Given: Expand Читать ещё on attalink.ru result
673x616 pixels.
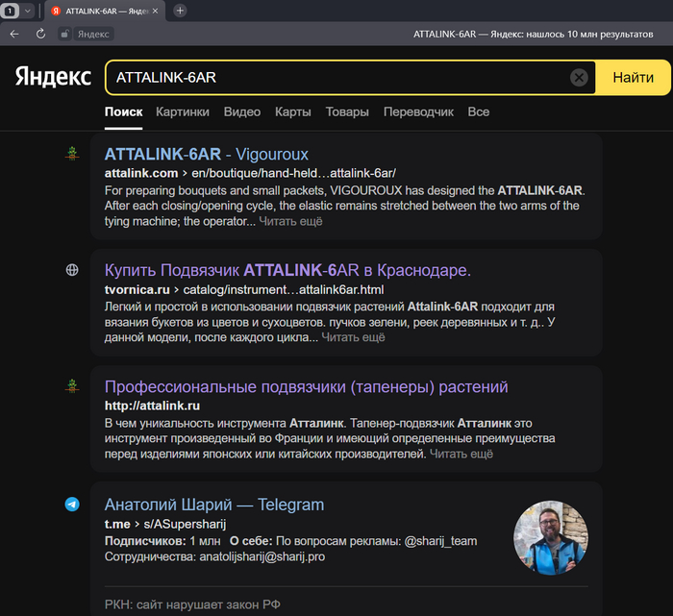Looking at the screenshot, I should [x=461, y=454].
